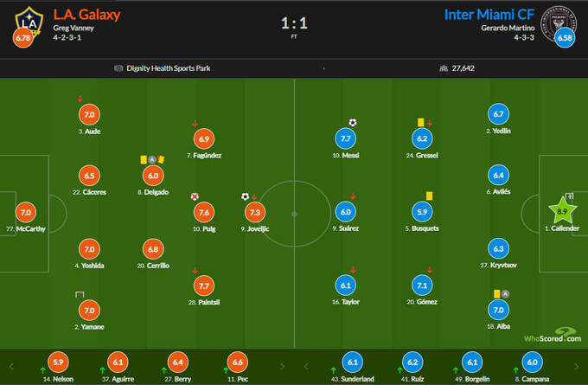Image resolution: width=588 pixels, height=385 pixels.
Task: Click the Inter Miami 6.58 team rating badge
Action: tap(565, 39)
